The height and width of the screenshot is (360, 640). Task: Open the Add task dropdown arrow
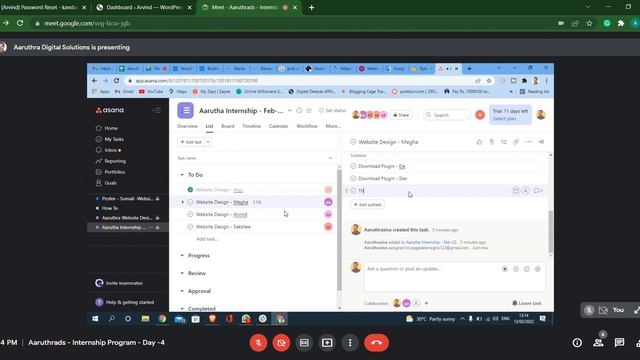[x=208, y=142]
